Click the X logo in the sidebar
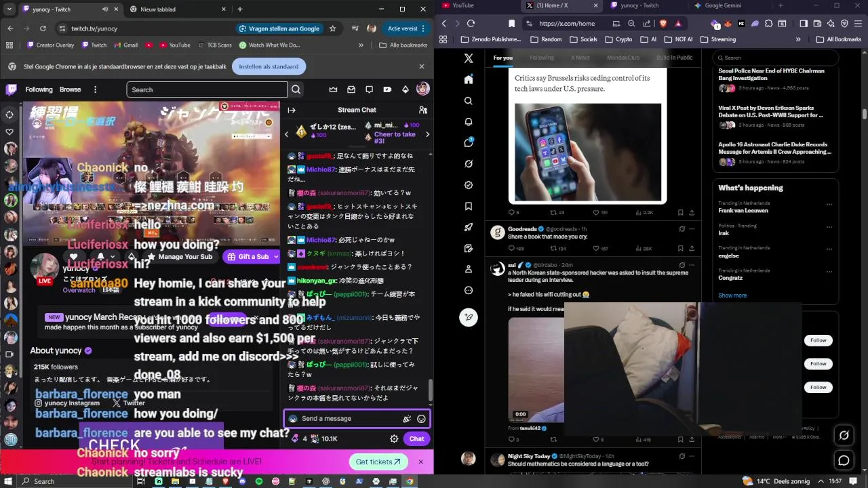868x488 pixels. point(469,58)
